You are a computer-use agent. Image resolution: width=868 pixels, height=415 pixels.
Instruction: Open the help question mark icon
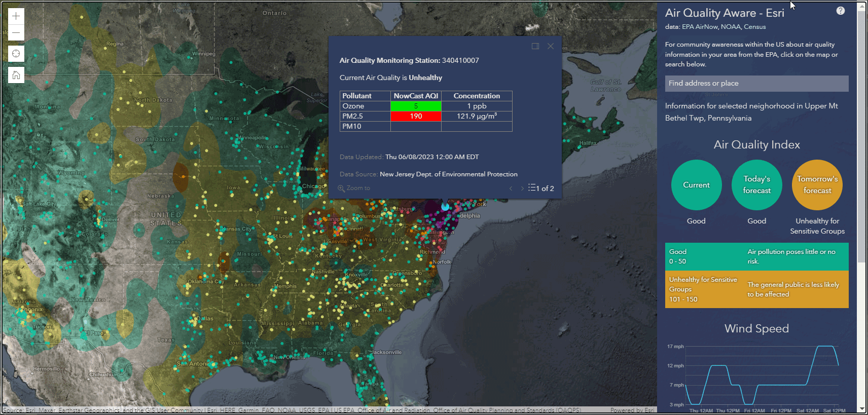(x=841, y=11)
